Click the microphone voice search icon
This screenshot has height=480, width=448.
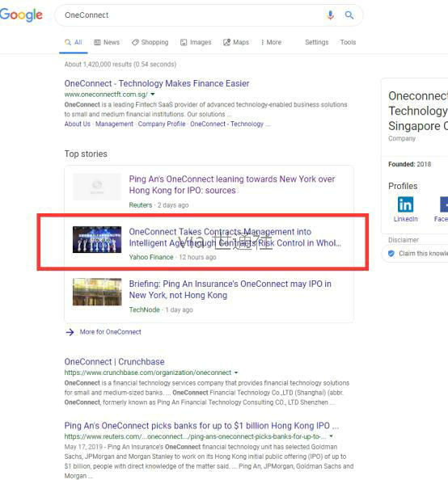coord(330,15)
